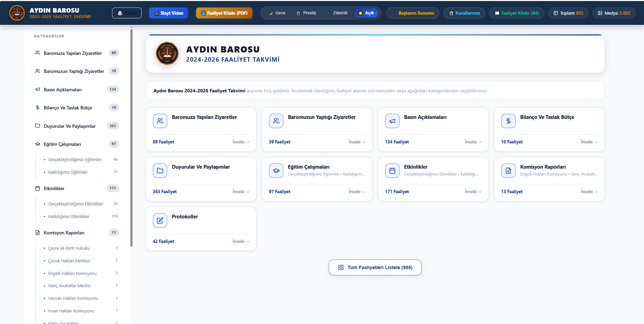The height and width of the screenshot is (324, 644).
Task: Click the Komisyon Raporları document card icon
Action: [508, 171]
